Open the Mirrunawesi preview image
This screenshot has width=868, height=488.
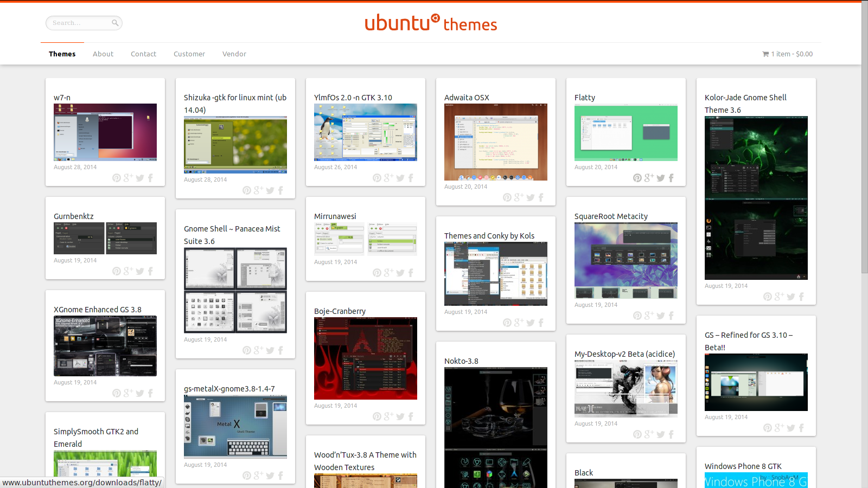tap(366, 239)
